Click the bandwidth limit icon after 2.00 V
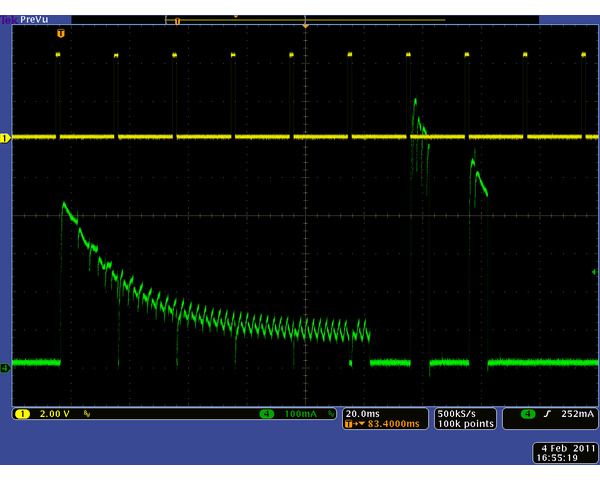Screen dimensions: 600x480 pos(87,414)
